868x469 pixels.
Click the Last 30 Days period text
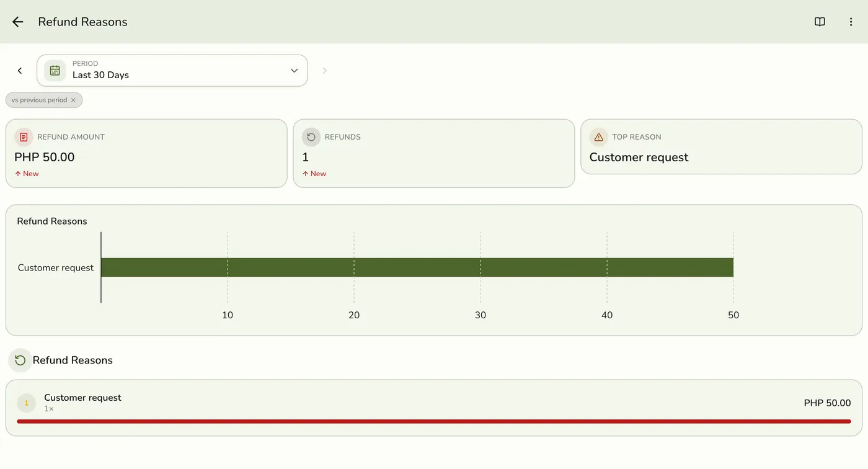point(100,75)
